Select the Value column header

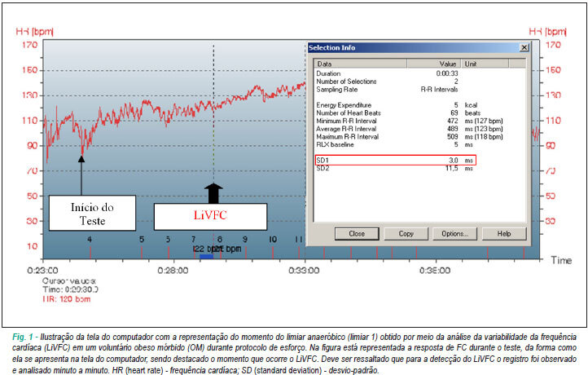click(434, 64)
